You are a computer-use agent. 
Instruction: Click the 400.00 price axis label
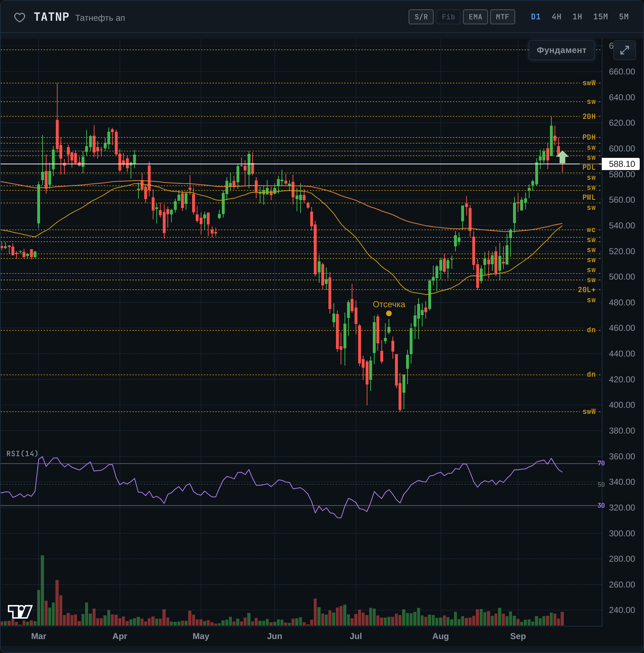622,405
